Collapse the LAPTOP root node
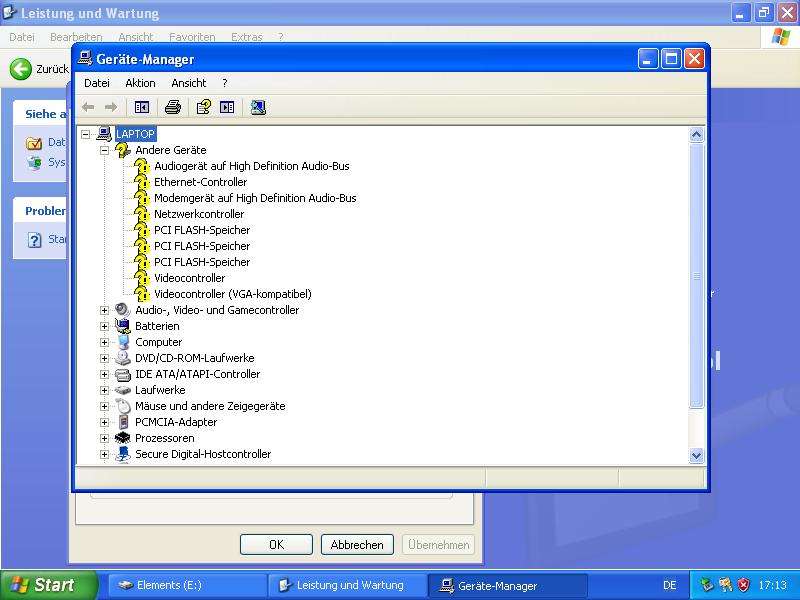Screen dimensions: 800x600 click(86, 134)
